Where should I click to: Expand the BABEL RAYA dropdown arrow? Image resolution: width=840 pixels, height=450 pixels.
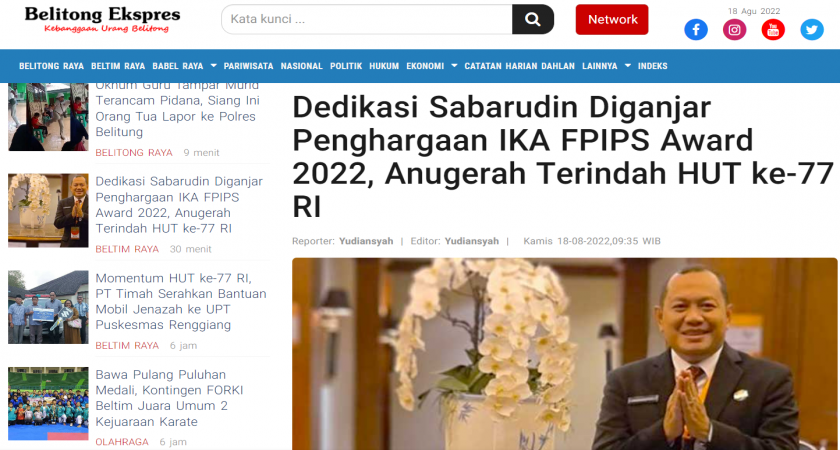click(213, 66)
